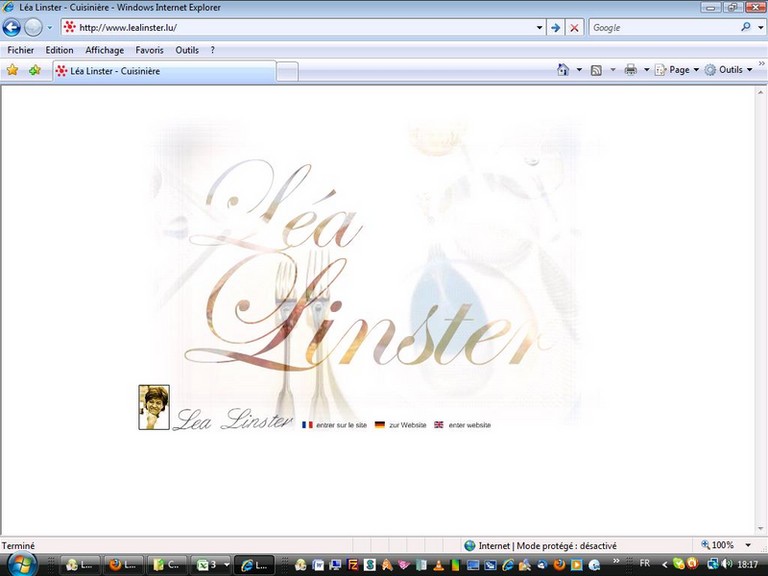
Task: Click the Add to Favorites icon
Action: coord(35,70)
